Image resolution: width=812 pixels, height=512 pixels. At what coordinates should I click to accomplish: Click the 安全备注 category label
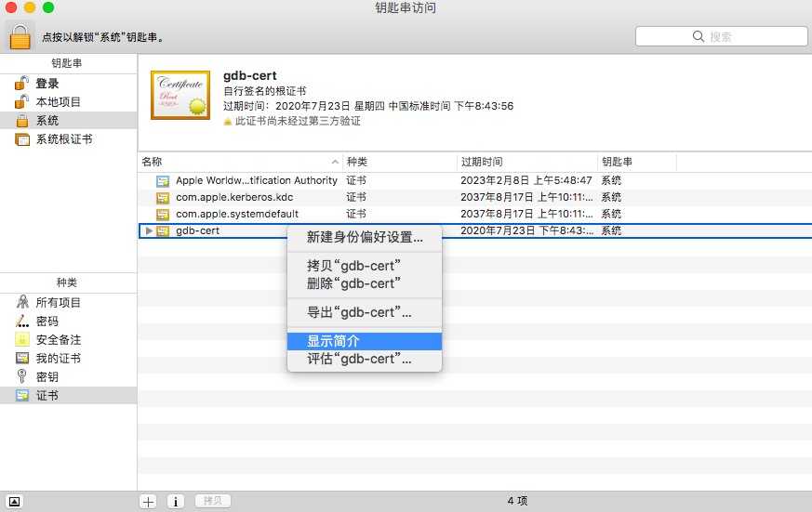pos(58,340)
